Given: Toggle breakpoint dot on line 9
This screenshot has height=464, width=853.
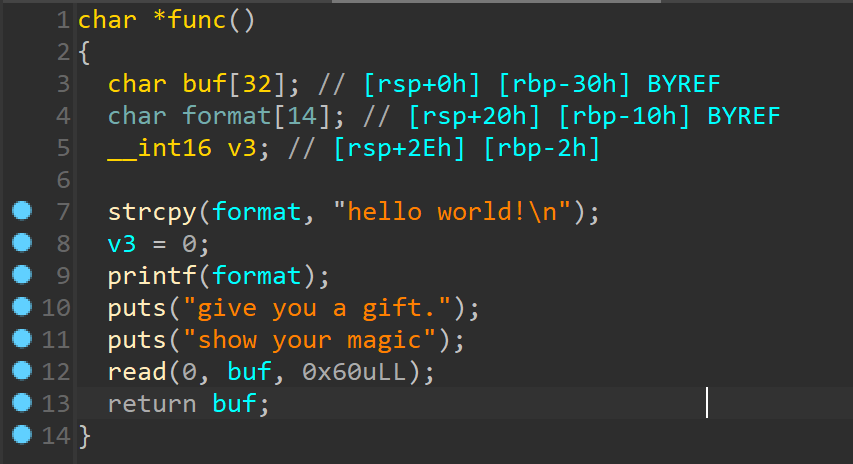Looking at the screenshot, I should pos(22,275).
